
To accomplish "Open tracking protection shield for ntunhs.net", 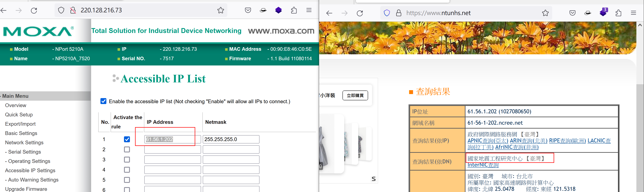I will click(387, 13).
